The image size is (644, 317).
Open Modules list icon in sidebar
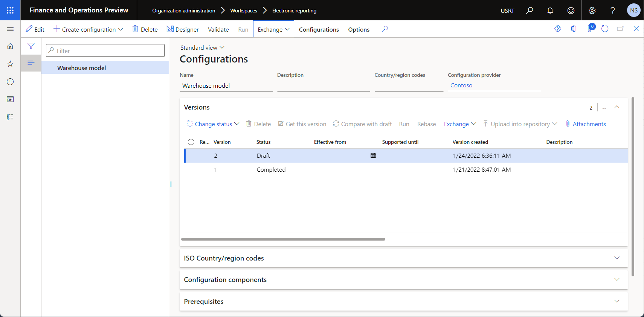[10, 117]
